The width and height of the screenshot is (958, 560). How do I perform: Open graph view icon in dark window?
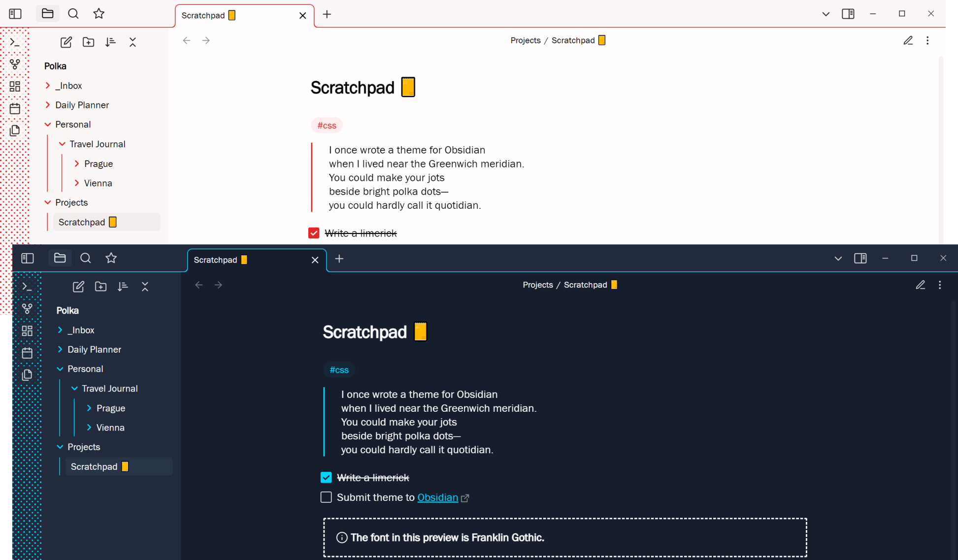[x=28, y=309]
